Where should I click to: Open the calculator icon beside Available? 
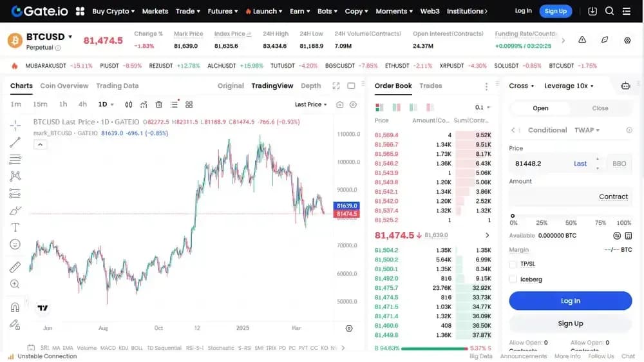point(629,236)
